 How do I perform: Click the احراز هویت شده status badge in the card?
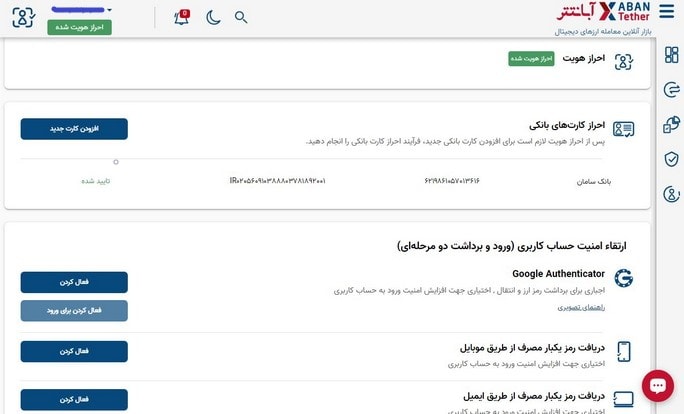click(x=531, y=59)
